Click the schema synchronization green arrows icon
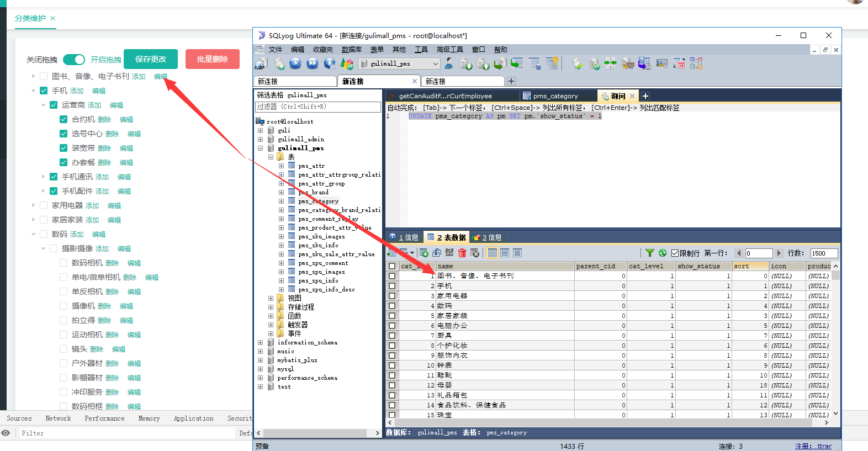The width and height of the screenshot is (868, 451). coord(610,63)
